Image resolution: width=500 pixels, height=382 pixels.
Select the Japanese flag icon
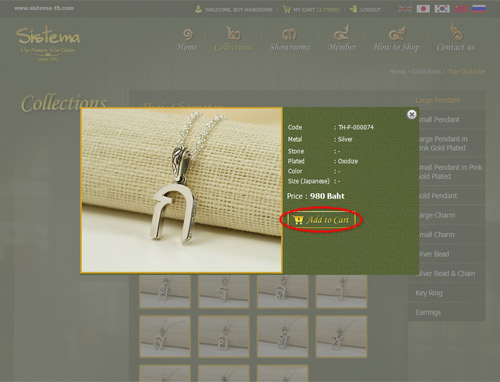tap(423, 9)
